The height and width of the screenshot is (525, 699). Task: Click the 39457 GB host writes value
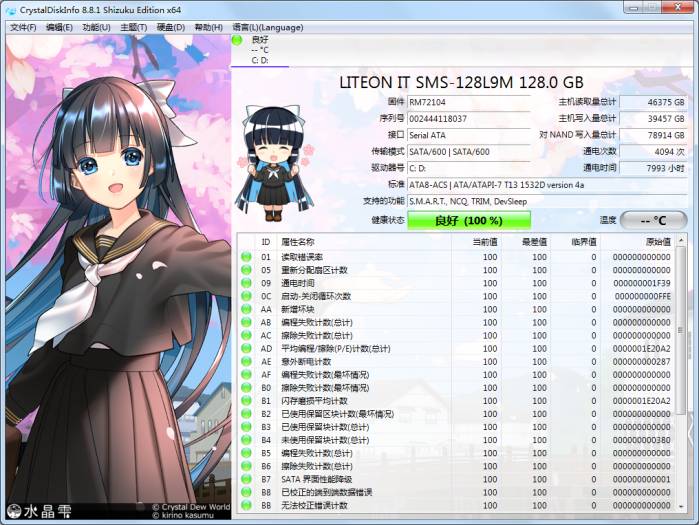(654, 119)
